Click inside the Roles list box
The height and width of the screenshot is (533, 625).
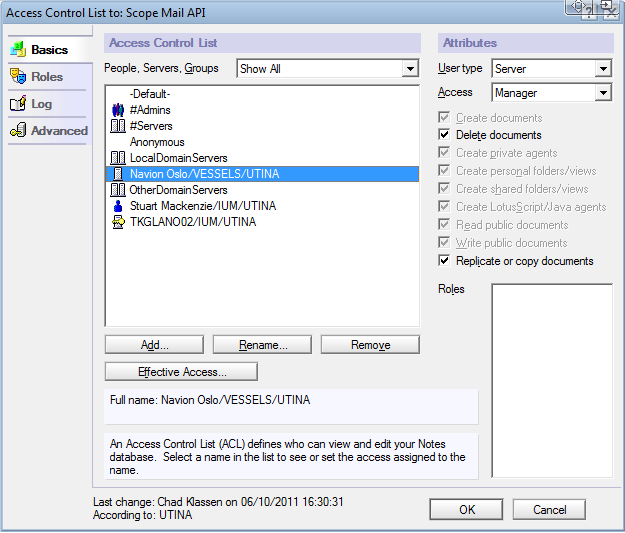click(552, 380)
